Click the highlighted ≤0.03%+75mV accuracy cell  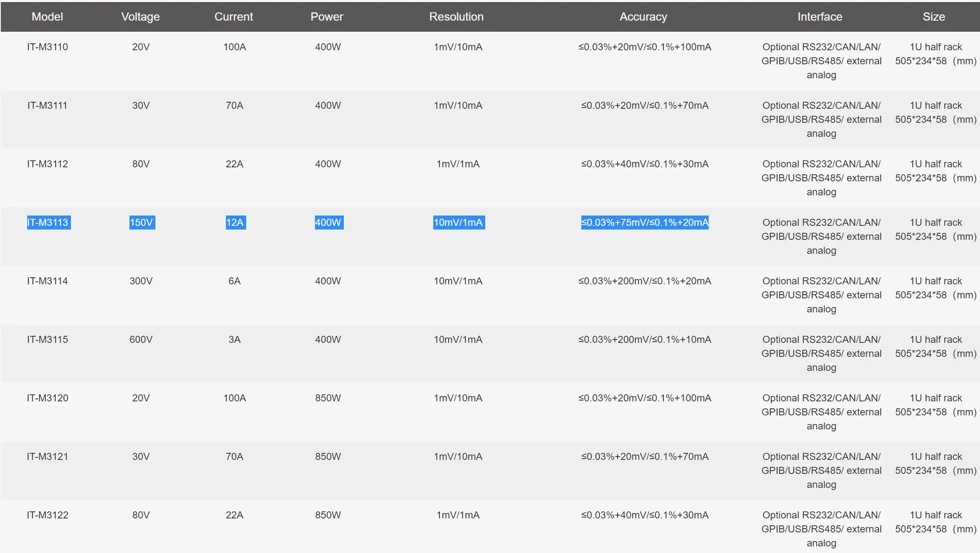pyautogui.click(x=644, y=222)
